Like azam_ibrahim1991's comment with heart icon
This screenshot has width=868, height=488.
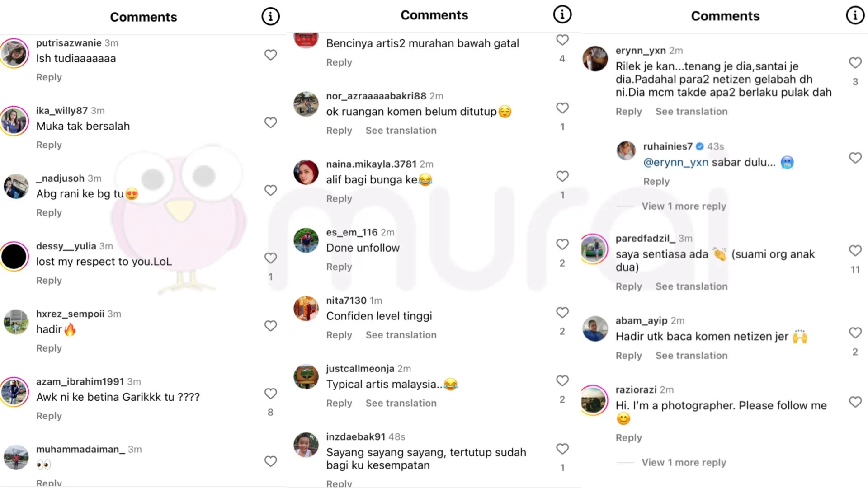tap(270, 394)
